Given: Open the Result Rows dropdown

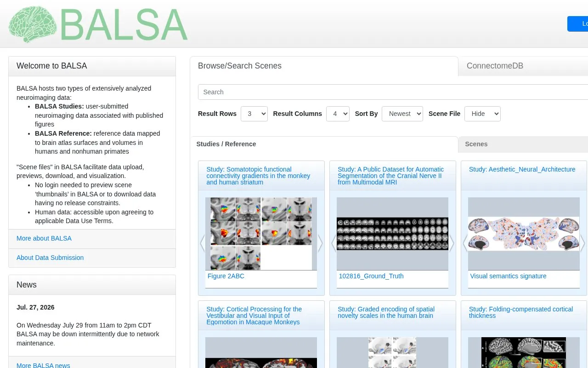Looking at the screenshot, I should pyautogui.click(x=254, y=114).
